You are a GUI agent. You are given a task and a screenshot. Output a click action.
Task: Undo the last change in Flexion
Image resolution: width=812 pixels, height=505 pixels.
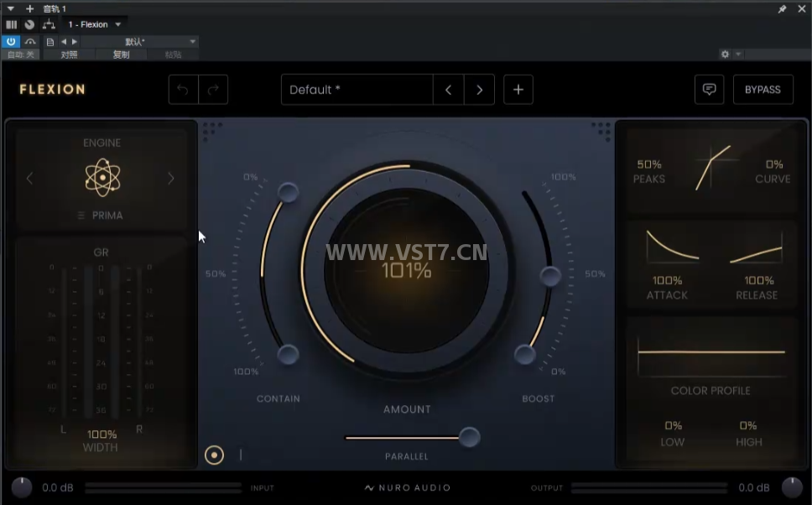(184, 90)
